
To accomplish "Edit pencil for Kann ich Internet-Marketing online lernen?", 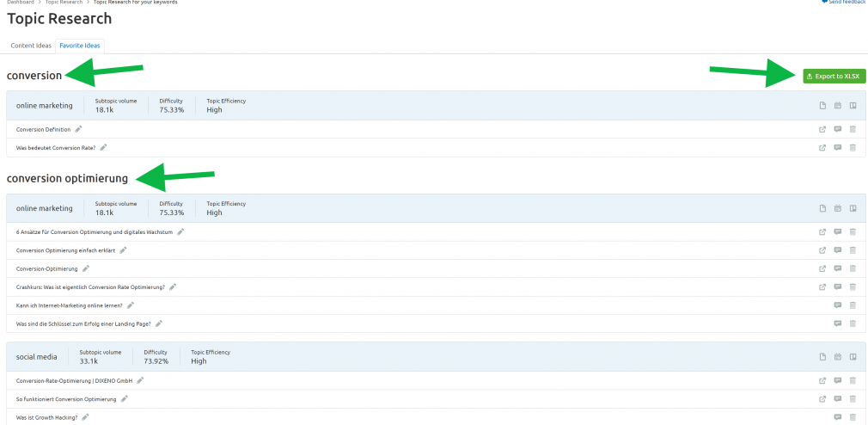I will 131,305.
